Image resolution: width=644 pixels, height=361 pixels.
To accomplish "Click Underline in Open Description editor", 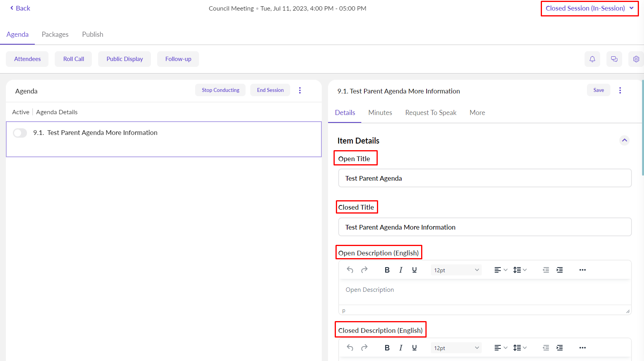I will [414, 270].
